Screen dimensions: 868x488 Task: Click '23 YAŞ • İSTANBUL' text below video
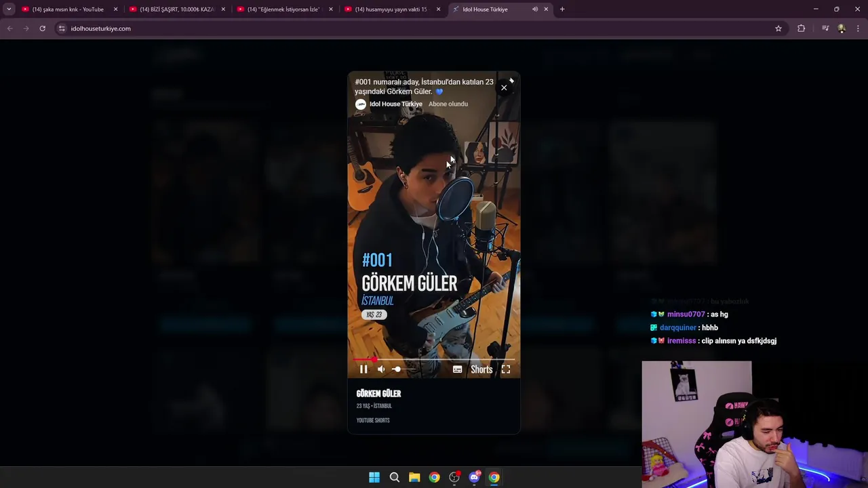pos(374,406)
